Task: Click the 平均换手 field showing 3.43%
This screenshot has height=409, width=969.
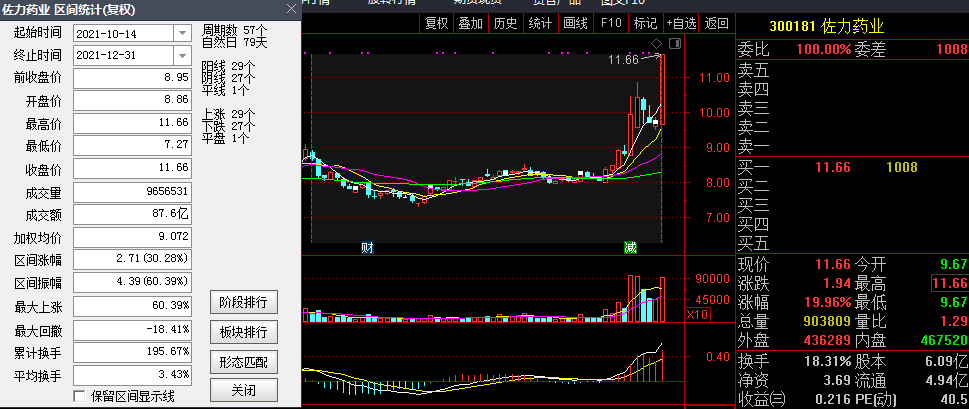Action: click(132, 374)
